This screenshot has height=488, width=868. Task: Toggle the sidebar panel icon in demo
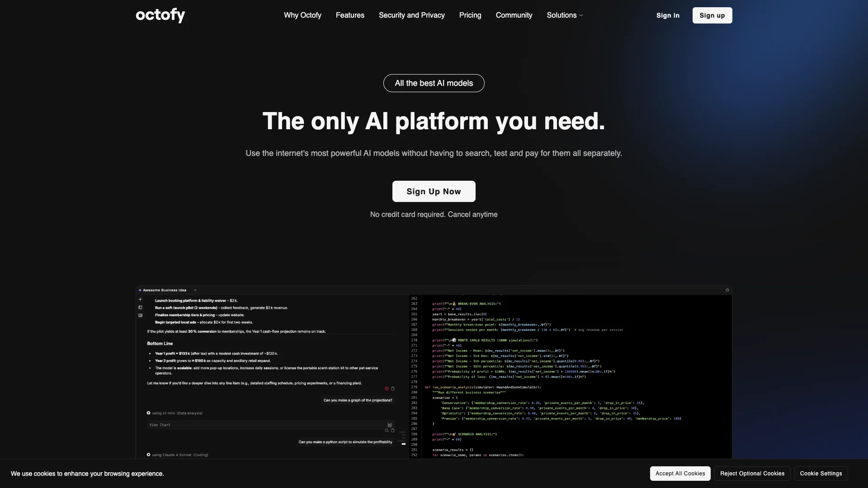(x=140, y=307)
